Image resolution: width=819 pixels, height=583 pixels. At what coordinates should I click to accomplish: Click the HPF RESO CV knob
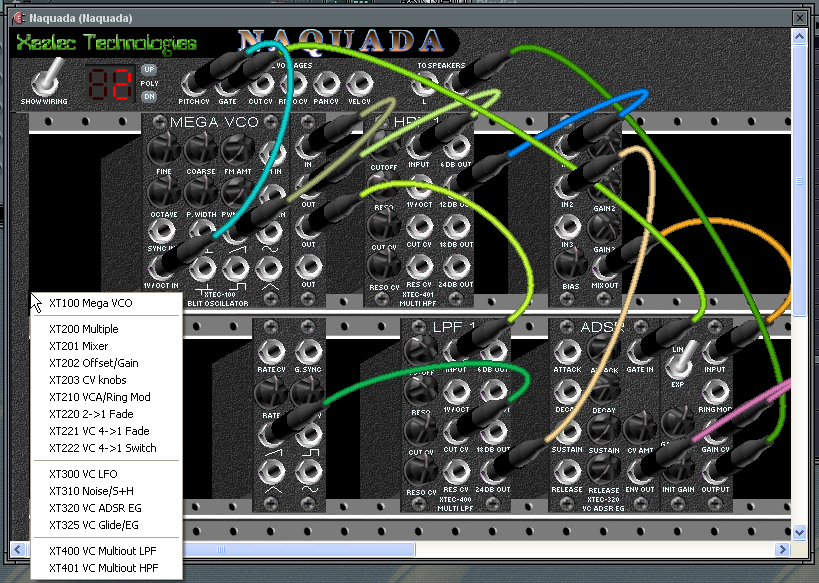pyautogui.click(x=383, y=265)
